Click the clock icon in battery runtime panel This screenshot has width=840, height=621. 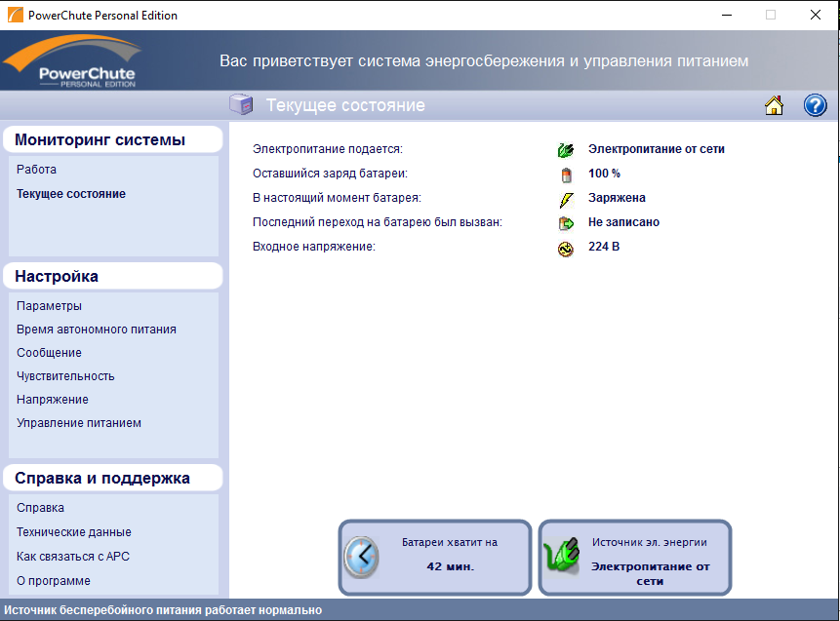tap(361, 558)
